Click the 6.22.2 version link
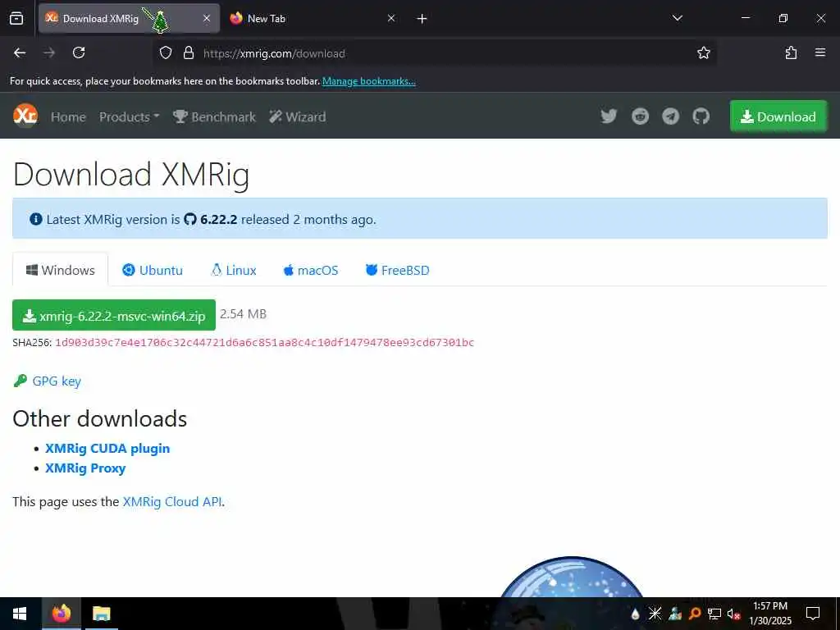The width and height of the screenshot is (840, 630). 211,219
